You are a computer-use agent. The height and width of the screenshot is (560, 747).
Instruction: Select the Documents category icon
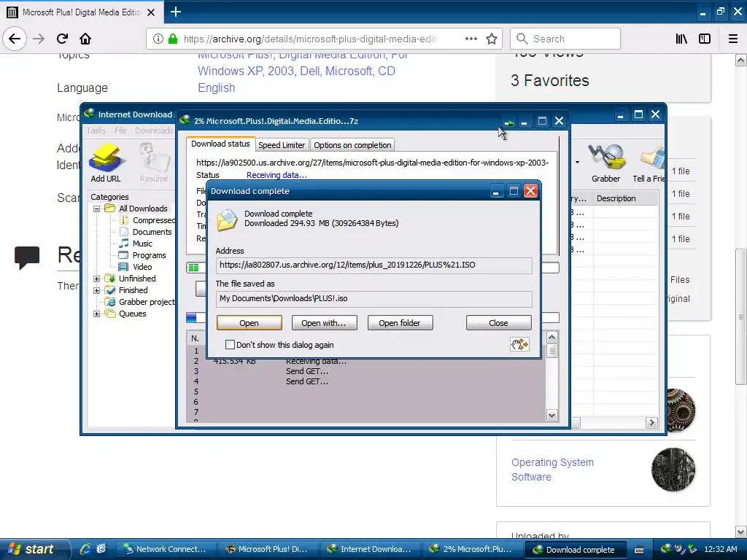tap(124, 232)
